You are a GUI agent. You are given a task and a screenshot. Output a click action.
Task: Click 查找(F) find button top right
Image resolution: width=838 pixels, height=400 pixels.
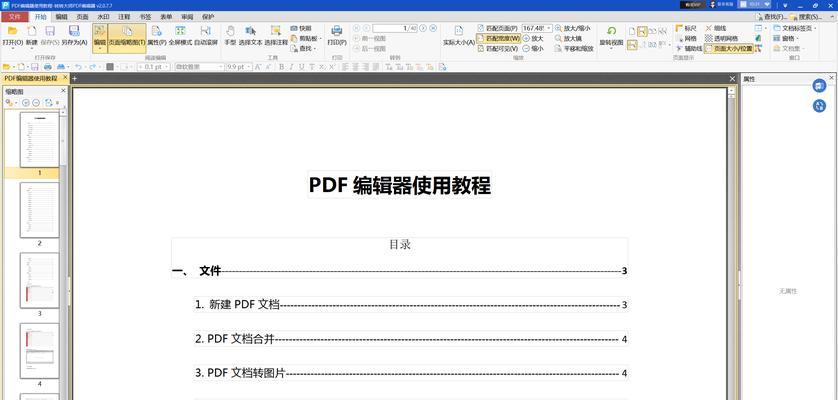[771, 17]
